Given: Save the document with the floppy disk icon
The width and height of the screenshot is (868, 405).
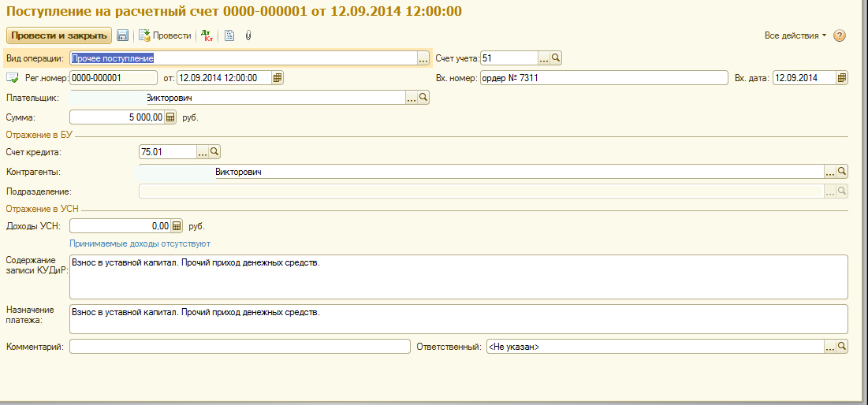Looking at the screenshot, I should click(123, 35).
